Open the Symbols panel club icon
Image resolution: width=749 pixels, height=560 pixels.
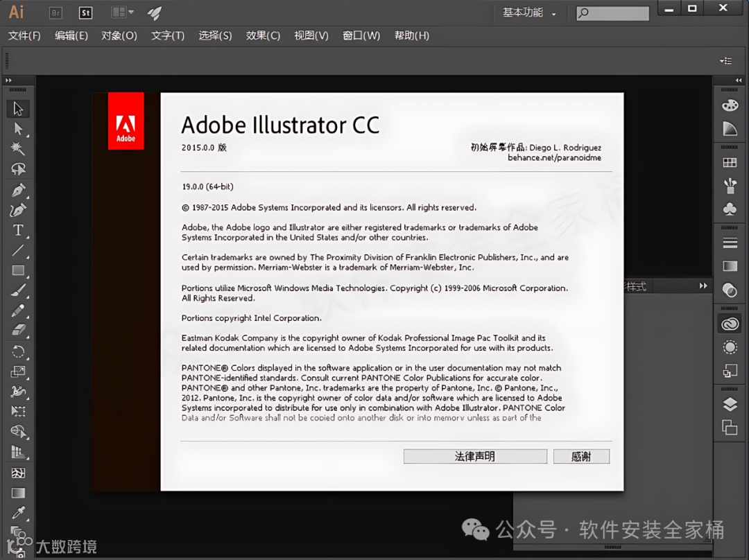730,209
